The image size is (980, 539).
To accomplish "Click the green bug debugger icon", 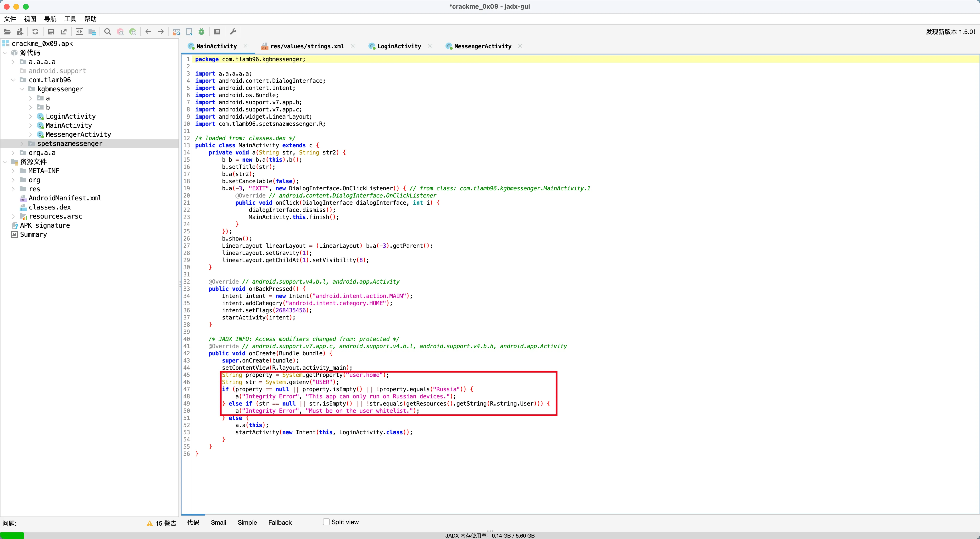I will [202, 32].
